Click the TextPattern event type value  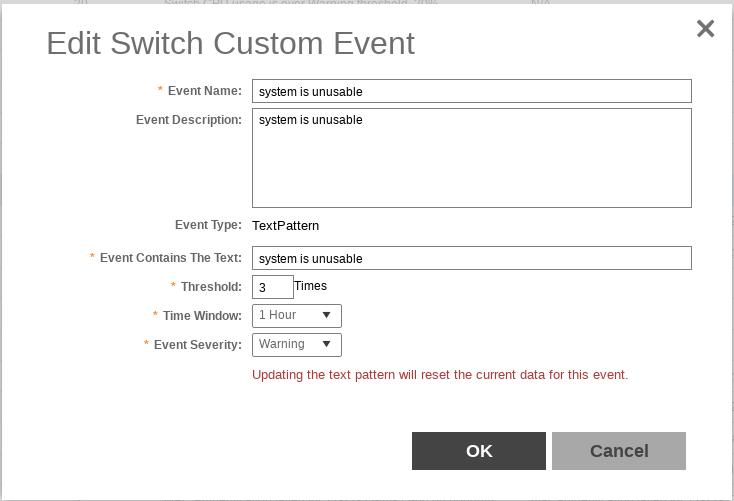point(285,226)
